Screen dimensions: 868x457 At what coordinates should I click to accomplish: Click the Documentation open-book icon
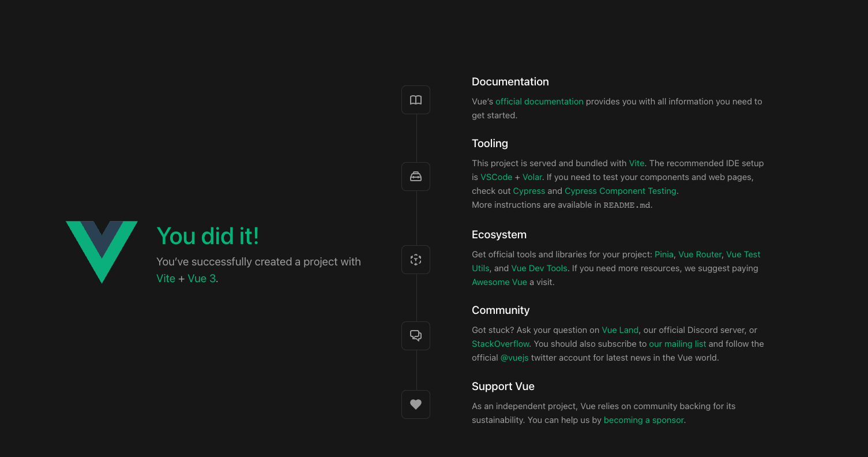point(416,100)
